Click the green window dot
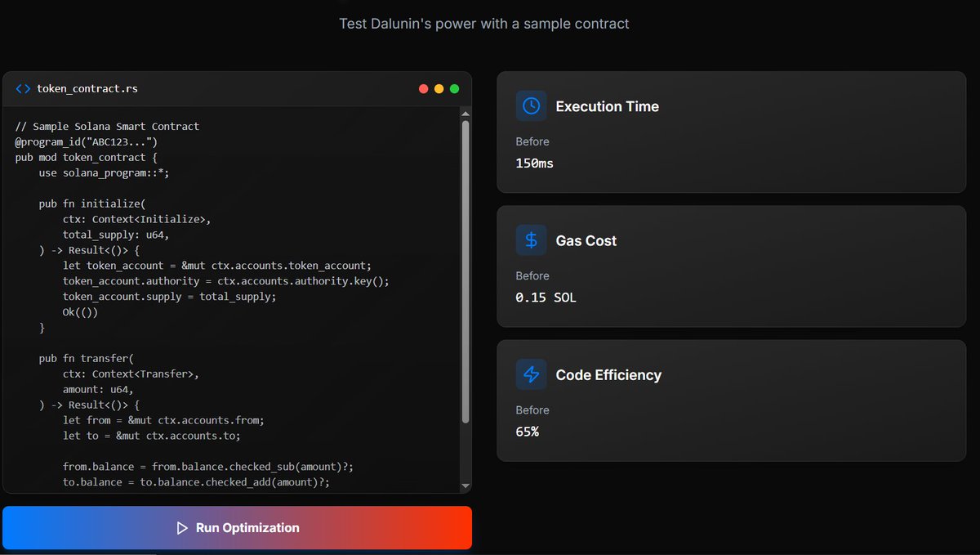 (x=454, y=88)
